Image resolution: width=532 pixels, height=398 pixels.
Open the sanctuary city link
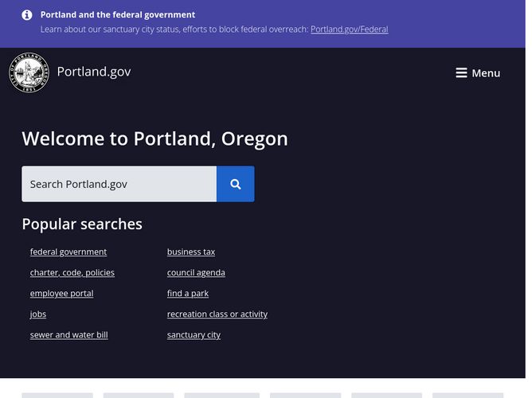tap(194, 335)
